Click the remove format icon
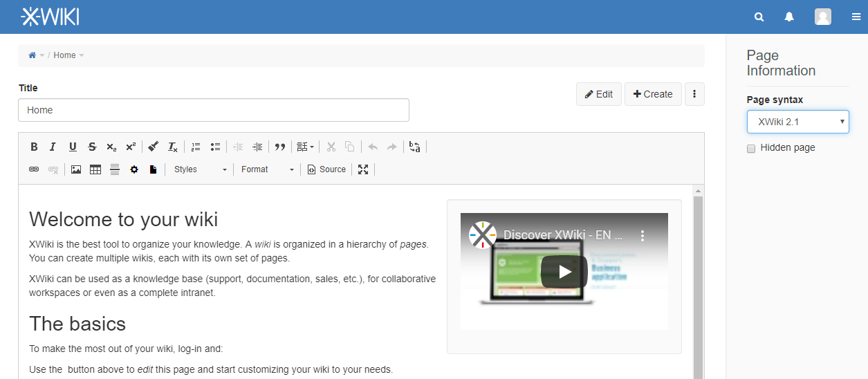 (173, 147)
